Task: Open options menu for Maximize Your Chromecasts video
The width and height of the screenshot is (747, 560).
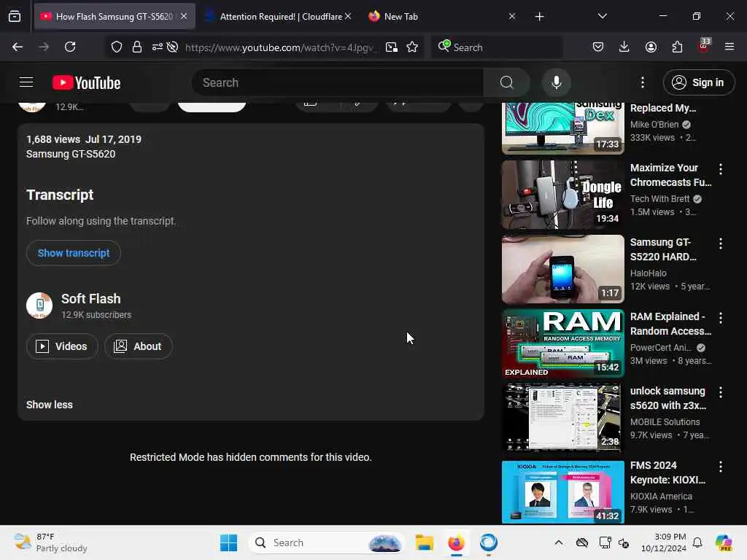Action: [x=720, y=168]
